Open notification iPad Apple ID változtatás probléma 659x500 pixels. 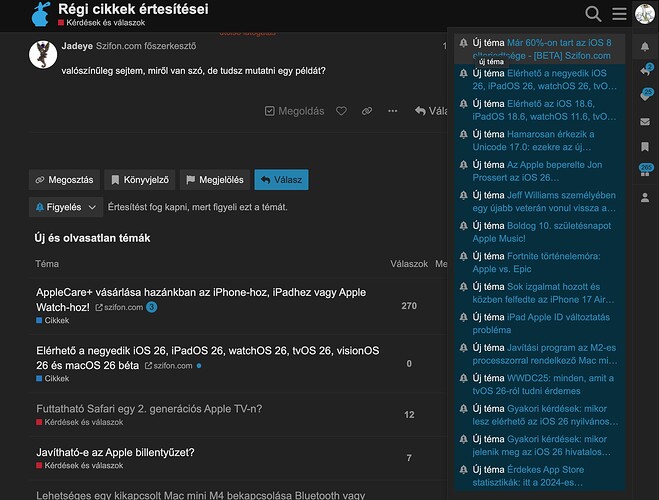point(540,323)
